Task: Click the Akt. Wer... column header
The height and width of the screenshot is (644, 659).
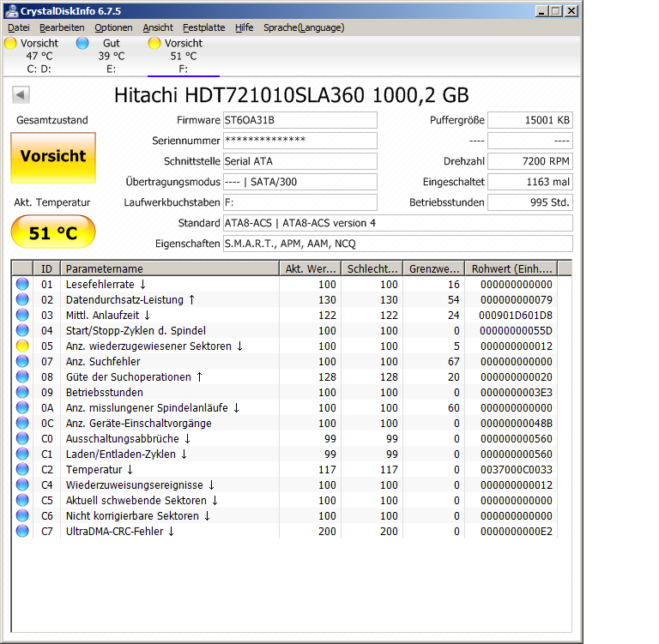Action: (x=310, y=269)
